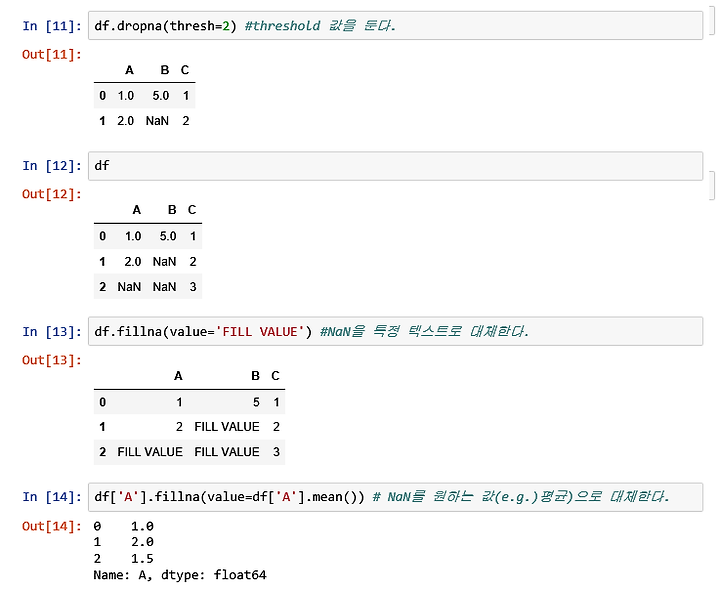Click the Out[14]: output label
Viewport: 720px width, 591px height.
52,526
